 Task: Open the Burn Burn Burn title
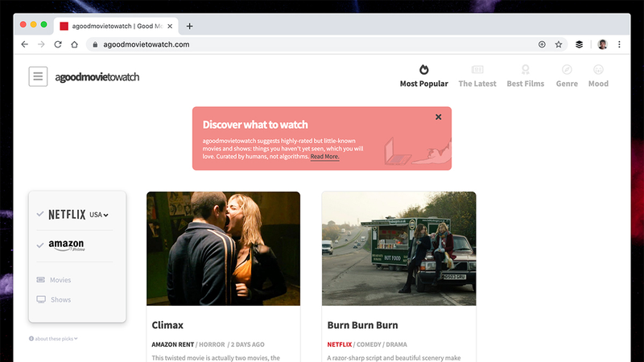(x=363, y=325)
